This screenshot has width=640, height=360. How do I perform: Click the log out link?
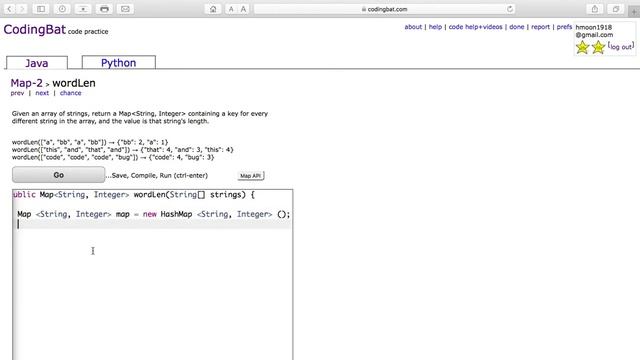click(x=621, y=47)
